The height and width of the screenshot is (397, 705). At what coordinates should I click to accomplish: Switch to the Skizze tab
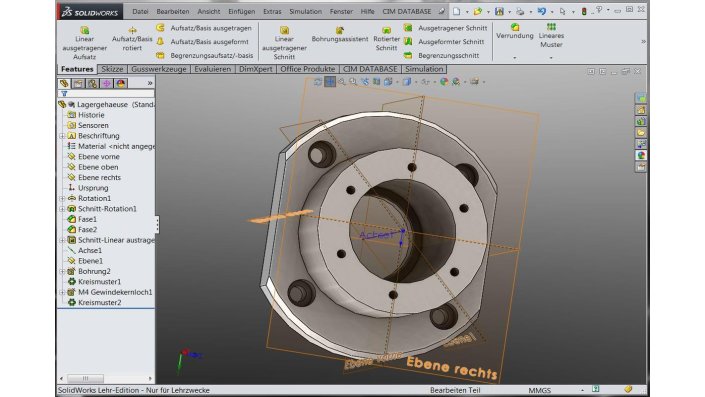coord(112,69)
